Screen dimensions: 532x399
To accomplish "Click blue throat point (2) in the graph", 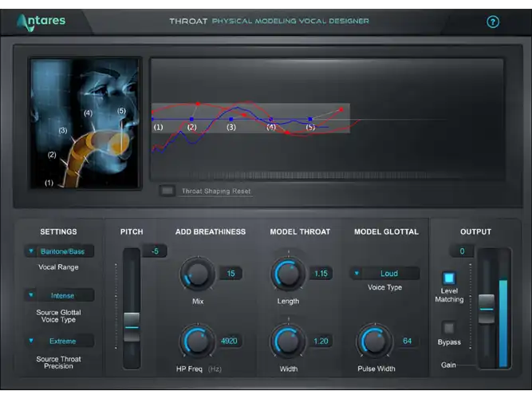I will point(191,119).
